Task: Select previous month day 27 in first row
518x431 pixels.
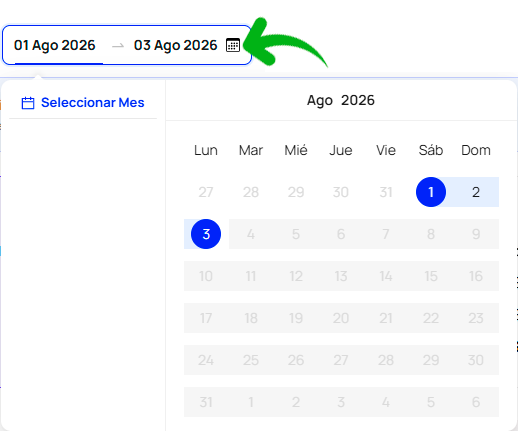Action: (206, 192)
